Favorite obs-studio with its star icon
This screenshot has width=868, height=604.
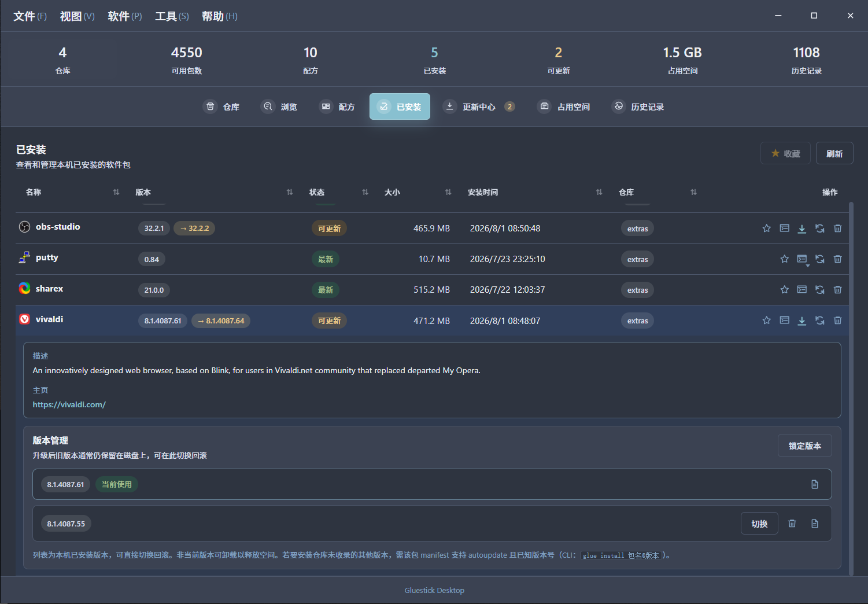(766, 229)
